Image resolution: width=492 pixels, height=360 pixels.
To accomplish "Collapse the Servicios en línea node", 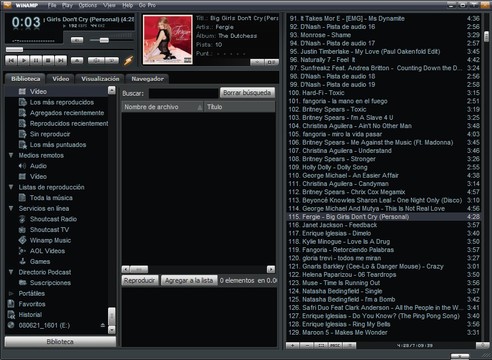I will pyautogui.click(x=11, y=208).
